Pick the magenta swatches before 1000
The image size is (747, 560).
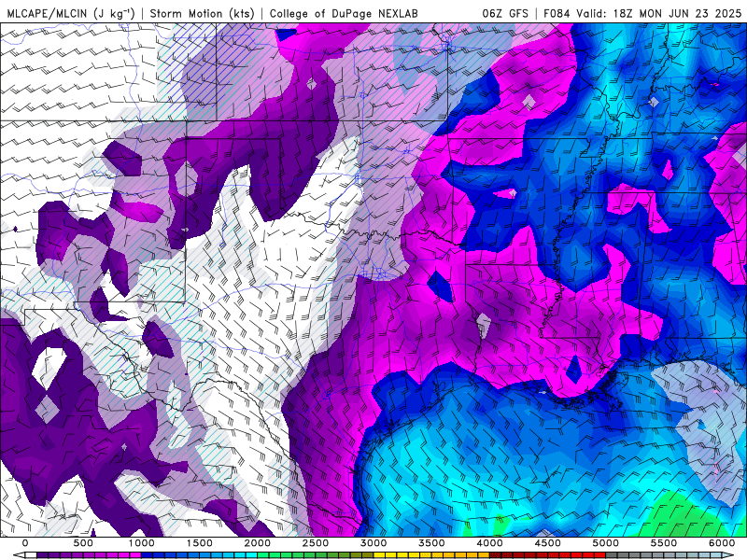(130, 555)
